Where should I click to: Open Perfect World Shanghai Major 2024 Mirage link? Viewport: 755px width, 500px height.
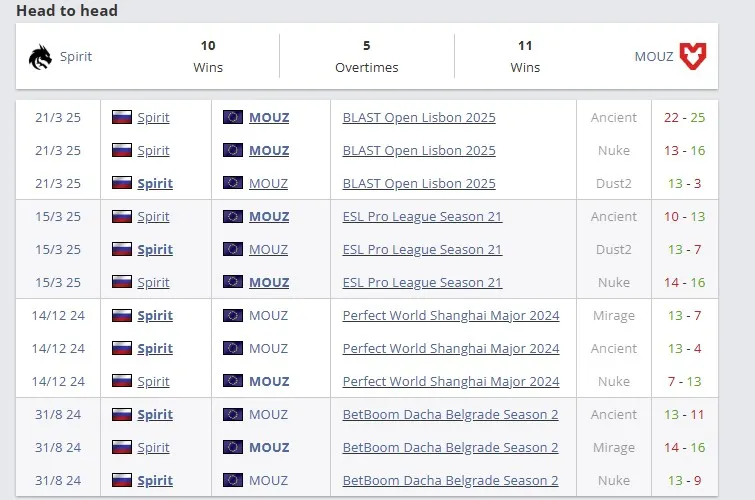[451, 316]
